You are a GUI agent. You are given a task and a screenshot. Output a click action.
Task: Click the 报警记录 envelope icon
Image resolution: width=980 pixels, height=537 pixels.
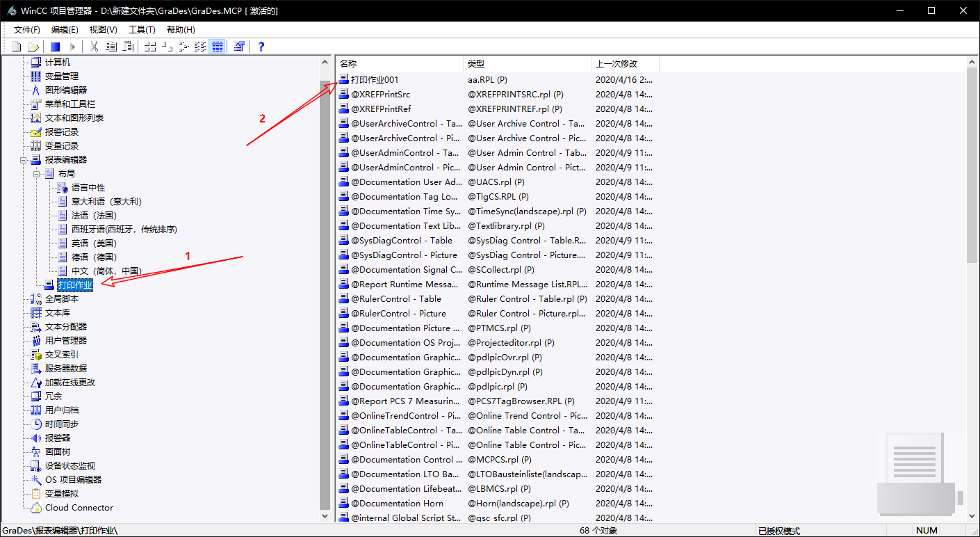click(x=36, y=132)
